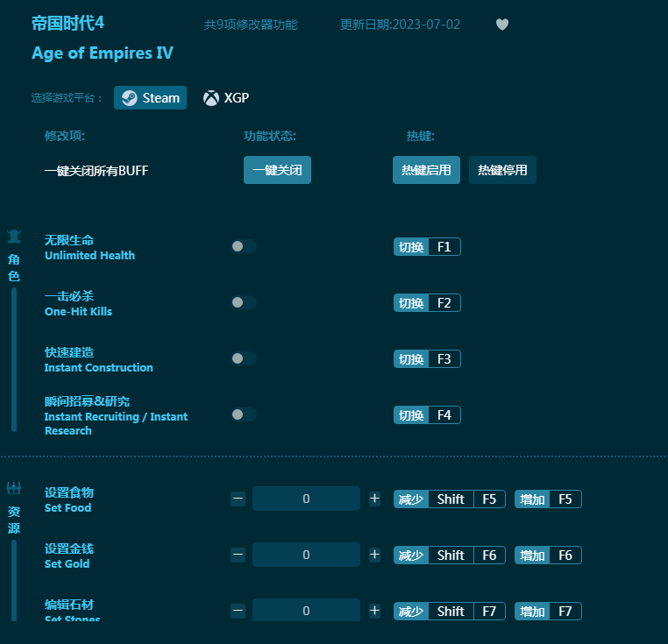Image resolution: width=668 pixels, height=644 pixels.
Task: Click the Set Stones value field
Action: click(306, 610)
